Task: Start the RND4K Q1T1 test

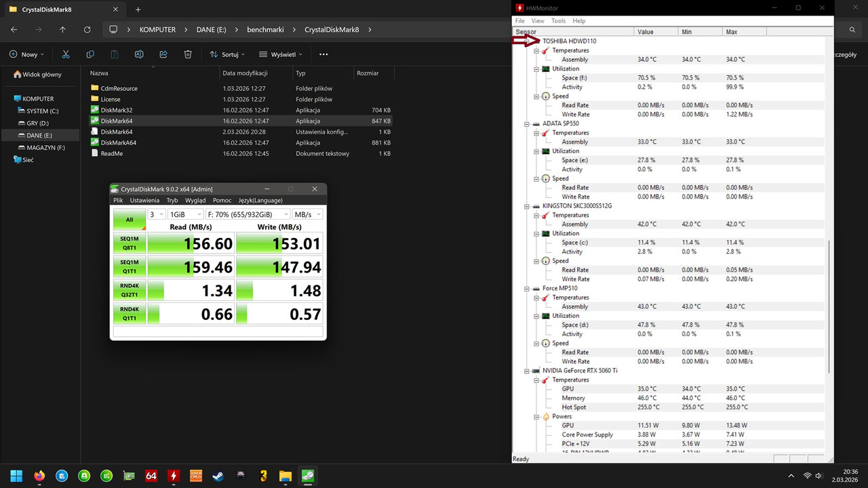Action: [130, 313]
